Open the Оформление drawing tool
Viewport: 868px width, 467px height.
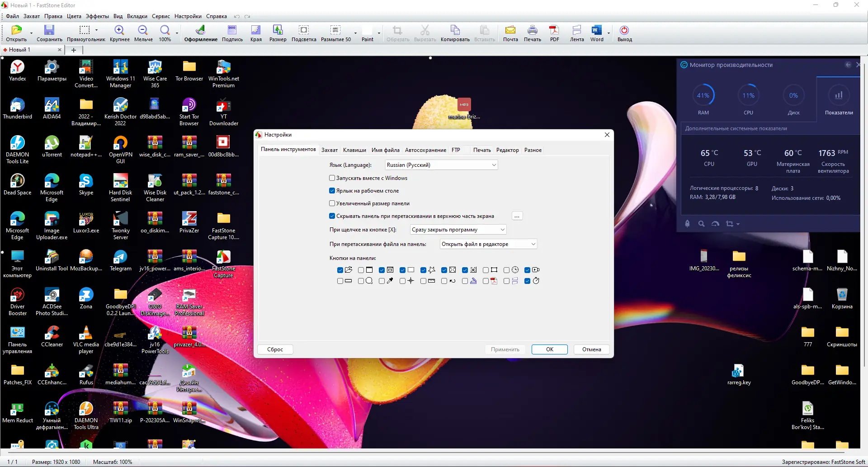click(x=201, y=33)
